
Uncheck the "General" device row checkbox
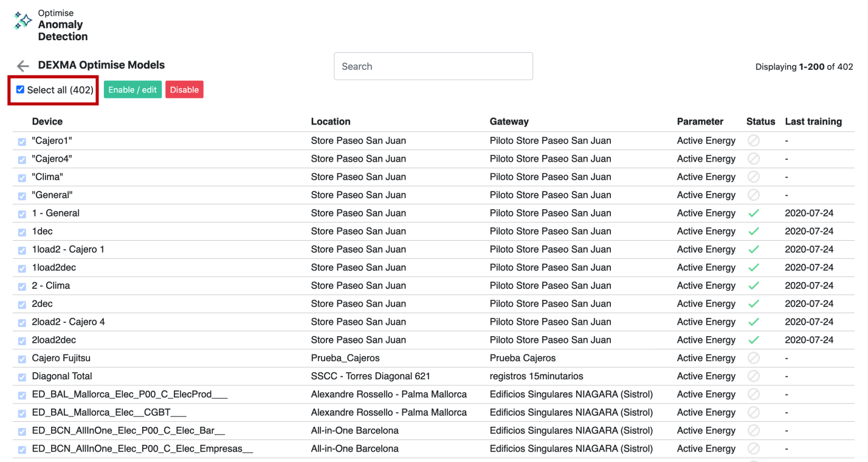click(x=22, y=196)
